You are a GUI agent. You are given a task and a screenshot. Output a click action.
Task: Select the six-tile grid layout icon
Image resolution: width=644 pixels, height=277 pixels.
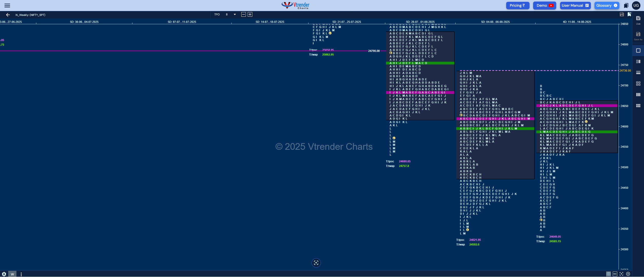pos(638,106)
